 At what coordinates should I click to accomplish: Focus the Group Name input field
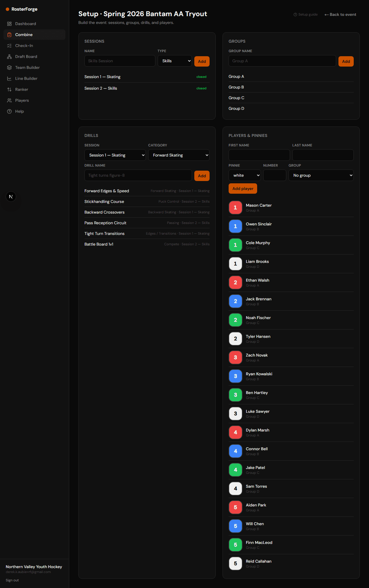tap(282, 61)
